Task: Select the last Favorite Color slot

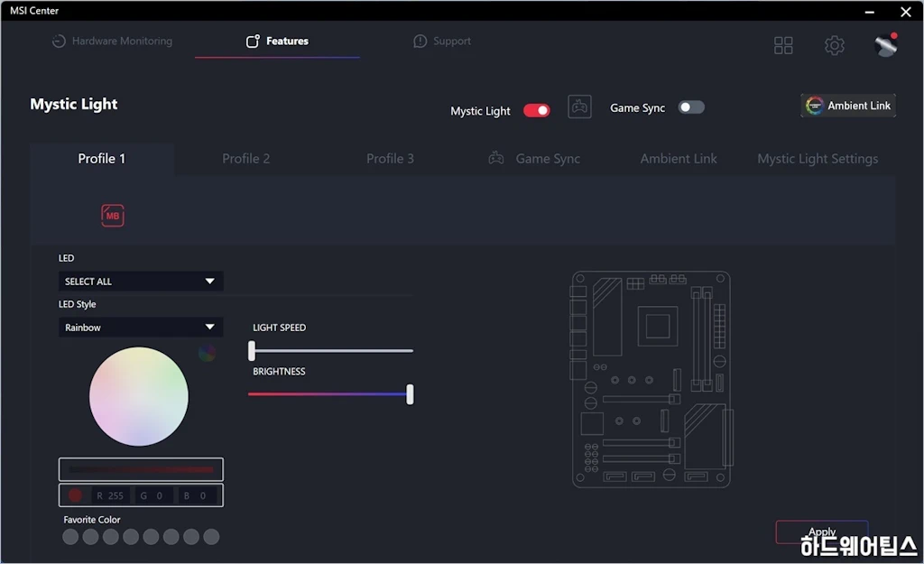Action: coord(211,537)
